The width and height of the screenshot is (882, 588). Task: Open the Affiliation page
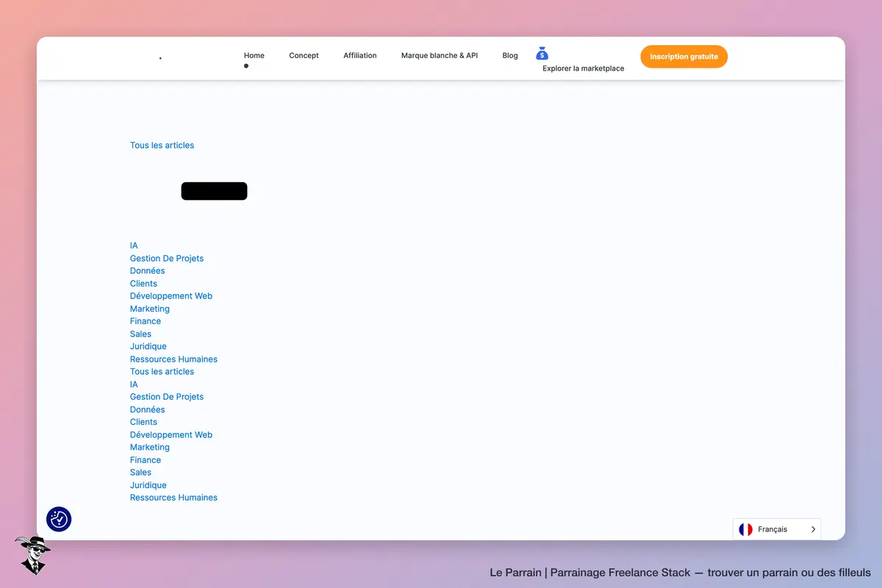[x=360, y=56]
